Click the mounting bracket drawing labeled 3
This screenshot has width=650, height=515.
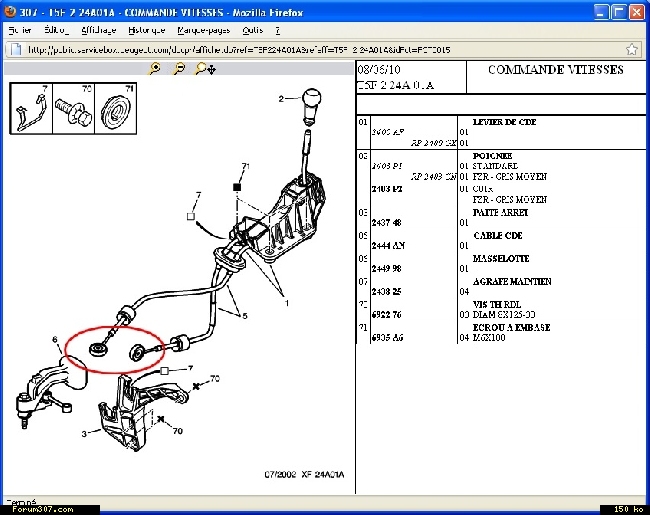point(141,412)
